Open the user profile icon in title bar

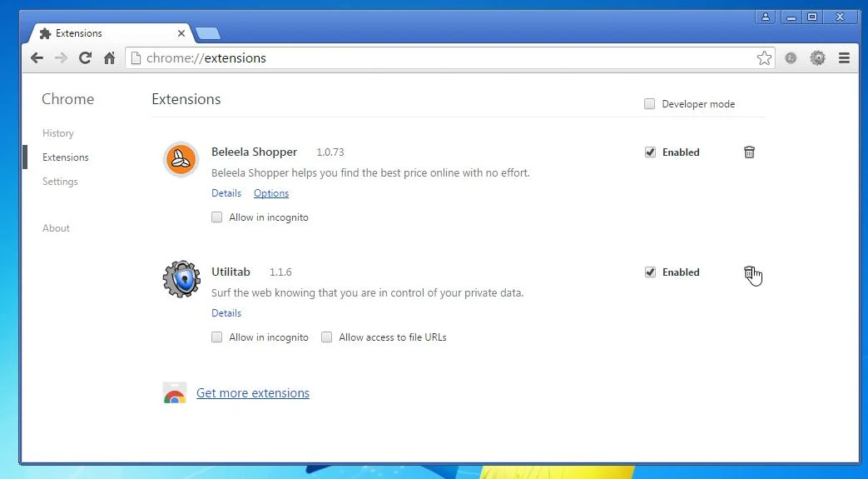[x=766, y=17]
